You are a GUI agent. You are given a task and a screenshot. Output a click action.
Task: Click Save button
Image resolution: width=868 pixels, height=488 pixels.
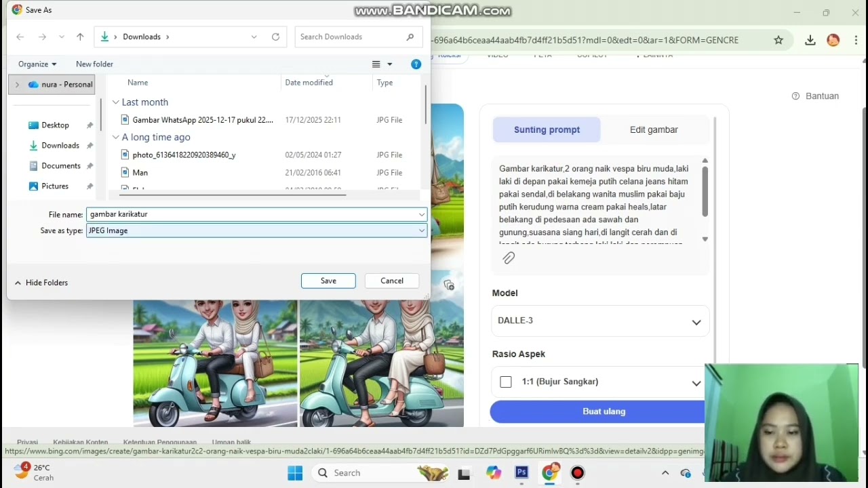click(328, 281)
